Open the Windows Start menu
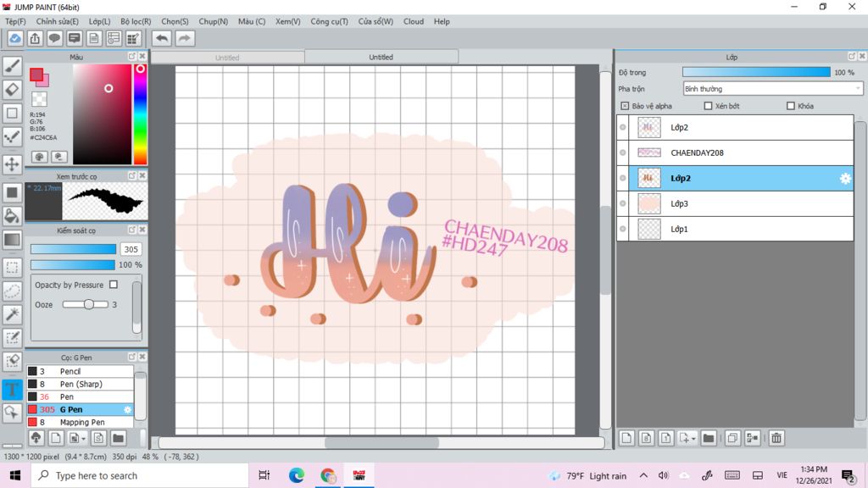This screenshot has height=488, width=868. point(15,475)
